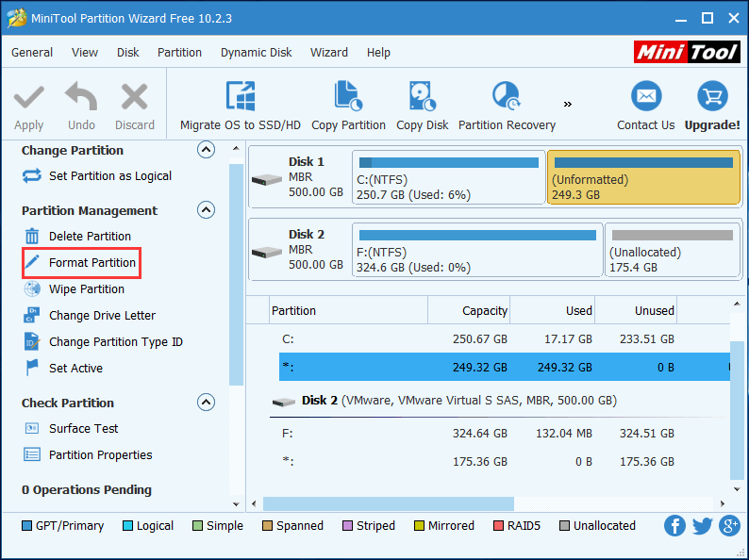Click the Facebook share icon

click(674, 526)
